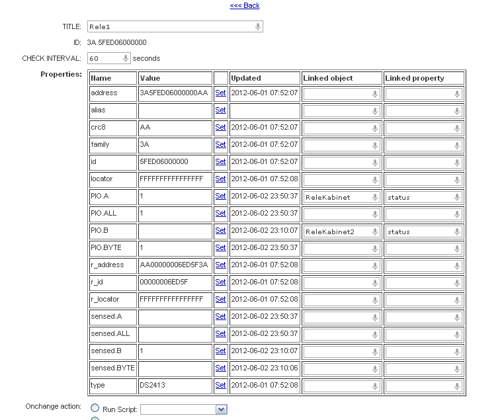Click microphone in r_id row Linked property
The image size is (504, 420).
coord(457,283)
